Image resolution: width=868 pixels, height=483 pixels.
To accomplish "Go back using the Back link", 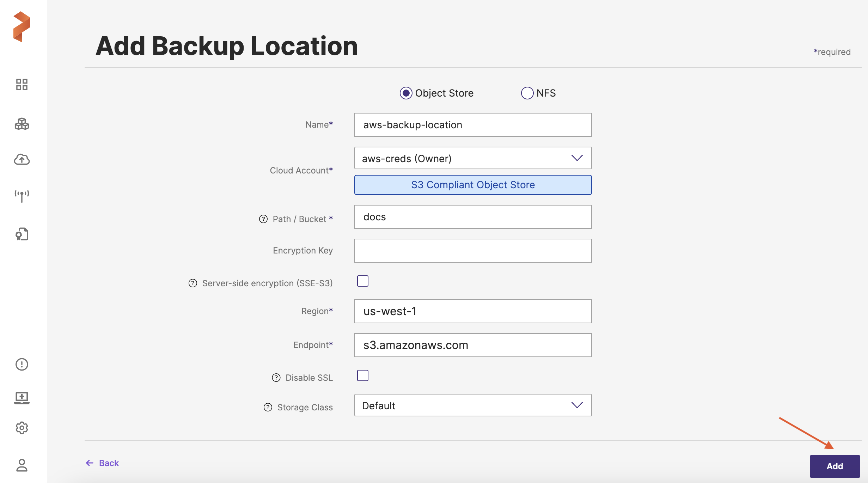I will coord(103,463).
